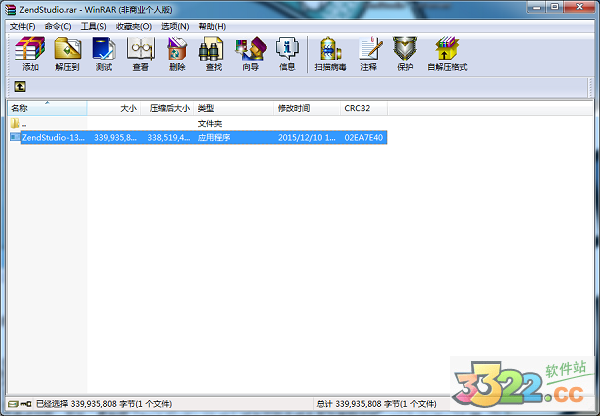Open the Tools (工具) menu

coord(93,26)
